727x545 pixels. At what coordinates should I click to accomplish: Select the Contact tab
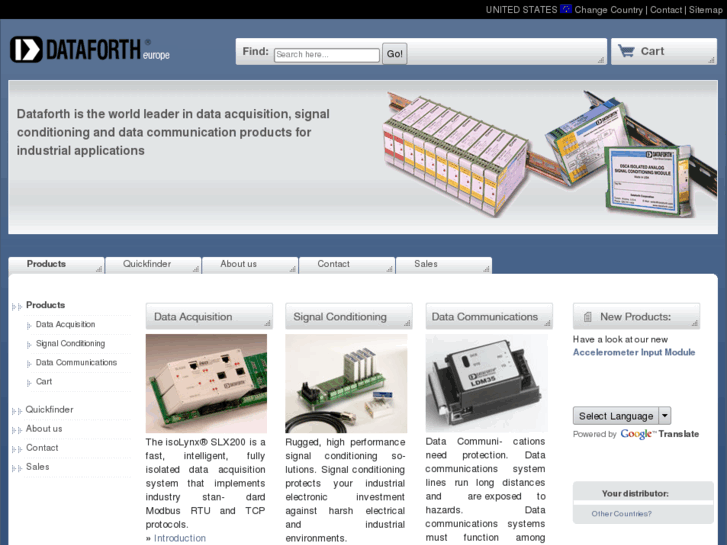pos(347,264)
